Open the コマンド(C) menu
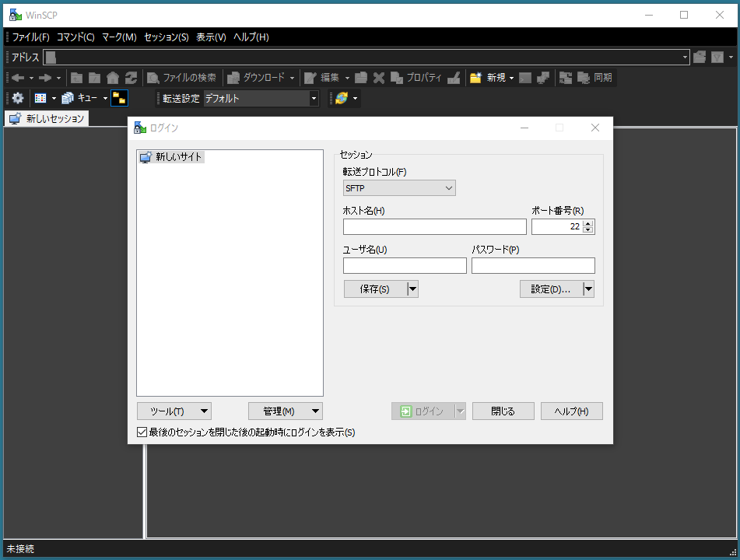Screen dimensions: 740x560 tap(75, 37)
